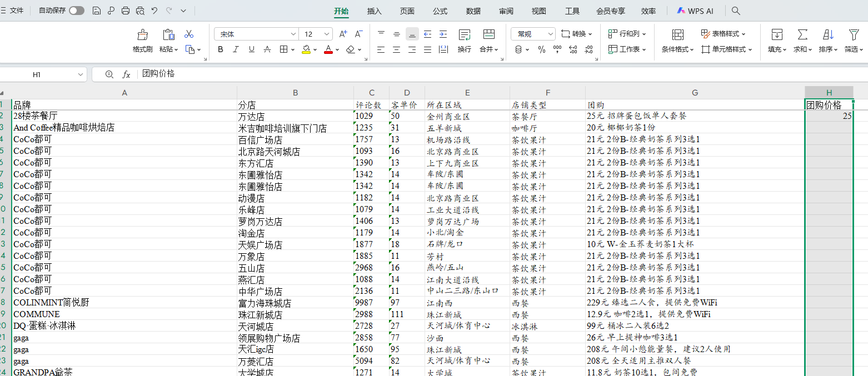Select column G header
This screenshot has height=376, width=868.
coord(695,93)
